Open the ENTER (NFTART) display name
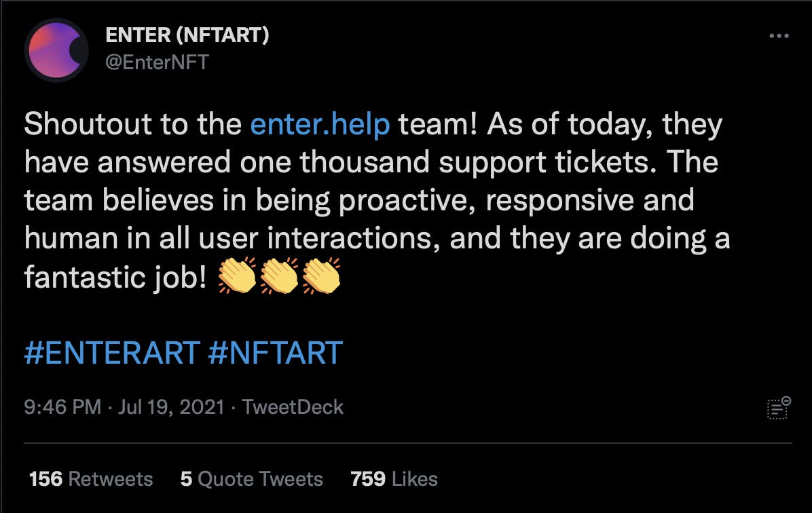Viewport: 812px width, 513px height. click(x=187, y=35)
